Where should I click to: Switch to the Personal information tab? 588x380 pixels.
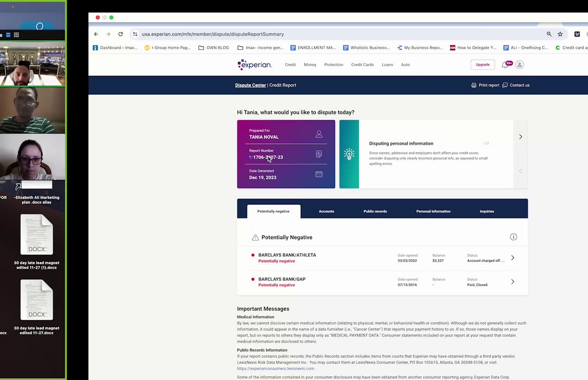click(433, 211)
